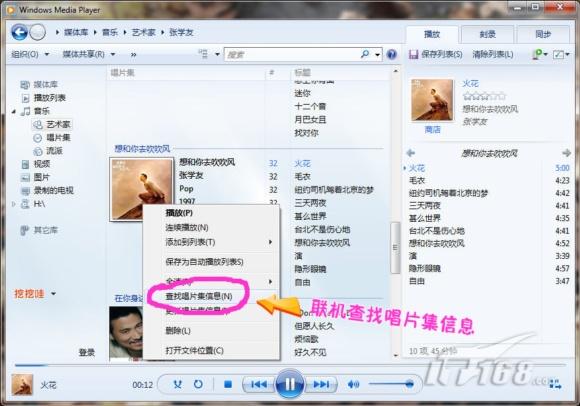Click the 其它库 other libraries icon
The width and height of the screenshot is (580, 406).
pos(24,230)
